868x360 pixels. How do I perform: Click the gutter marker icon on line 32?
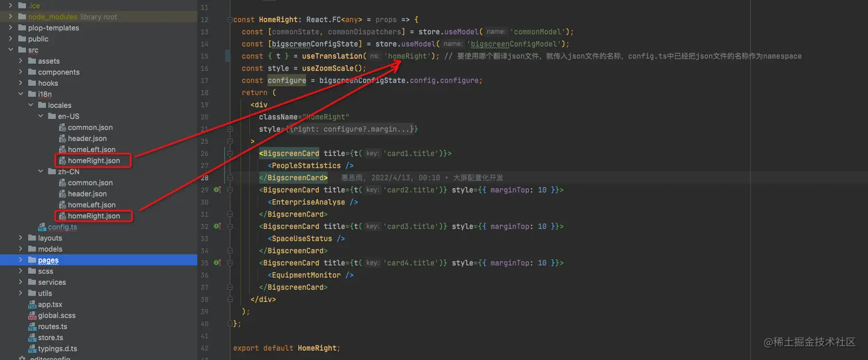coord(218,226)
